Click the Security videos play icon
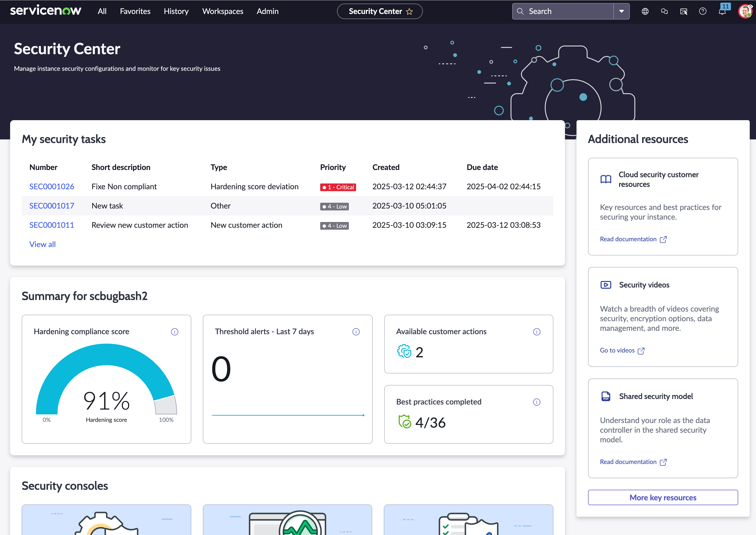 606,285
